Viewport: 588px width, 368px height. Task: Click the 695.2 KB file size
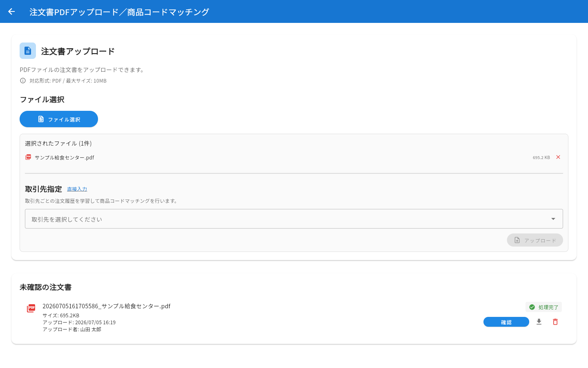pyautogui.click(x=541, y=157)
